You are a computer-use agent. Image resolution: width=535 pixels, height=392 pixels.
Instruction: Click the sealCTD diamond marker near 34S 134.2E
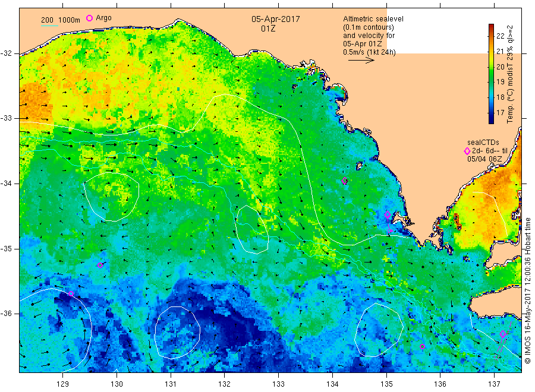click(x=345, y=181)
